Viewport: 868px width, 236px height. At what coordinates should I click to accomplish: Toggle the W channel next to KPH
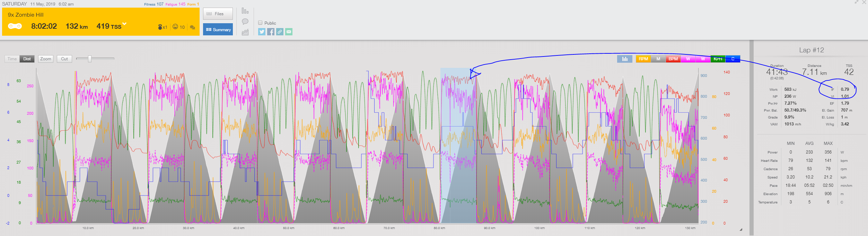tap(703, 59)
